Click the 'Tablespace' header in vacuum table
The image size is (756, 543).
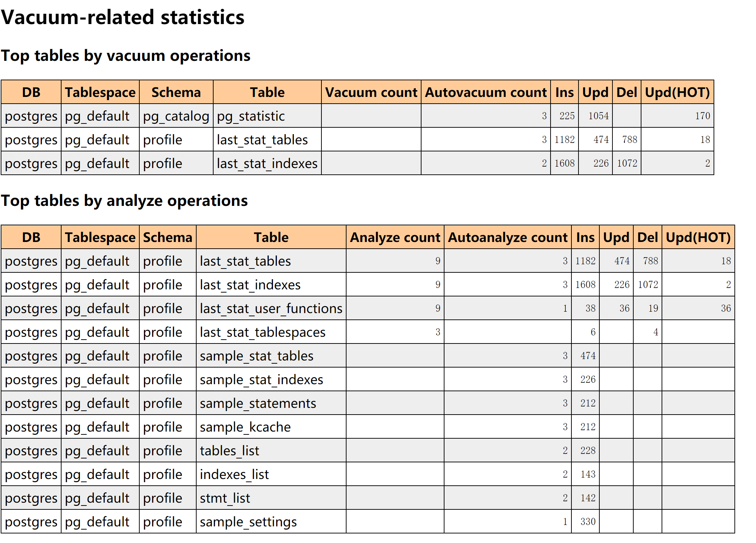coord(100,92)
